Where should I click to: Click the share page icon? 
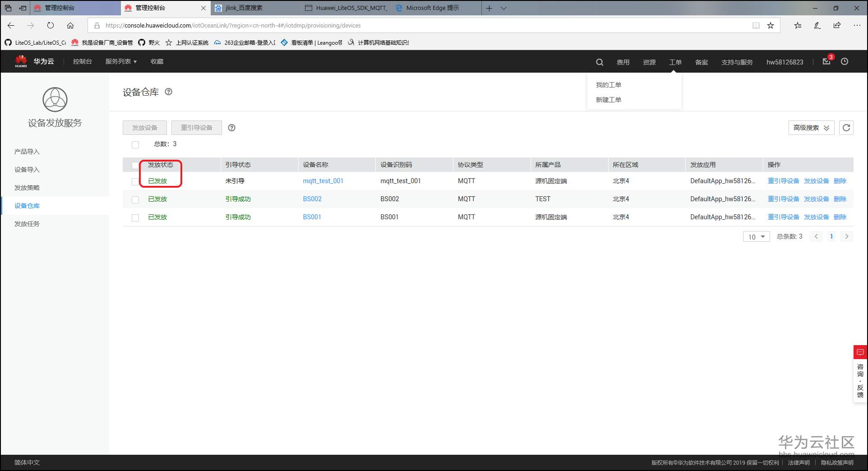click(x=837, y=25)
